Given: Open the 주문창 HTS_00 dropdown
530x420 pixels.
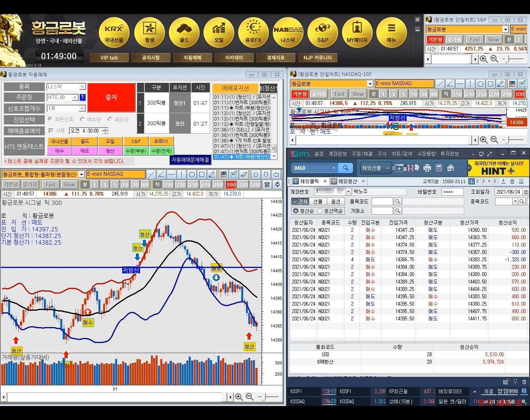Looking at the screenshot, I should pos(75,97).
